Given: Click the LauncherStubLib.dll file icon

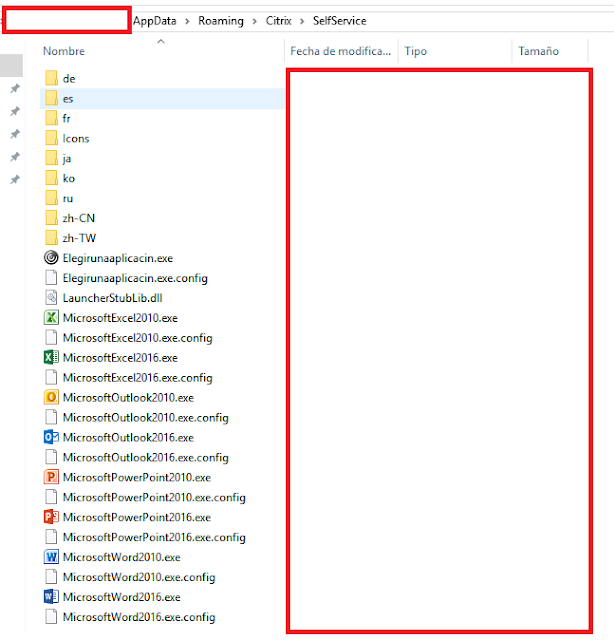Looking at the screenshot, I should [51, 298].
